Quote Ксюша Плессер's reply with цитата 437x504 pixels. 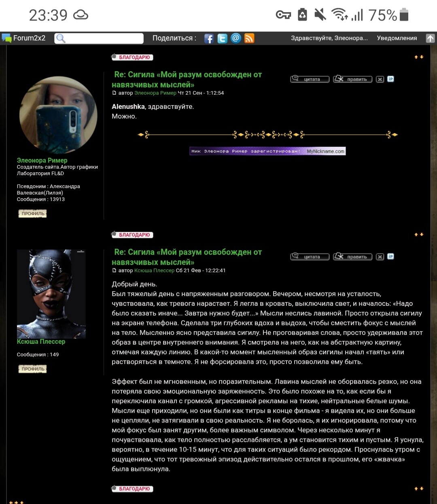311,256
